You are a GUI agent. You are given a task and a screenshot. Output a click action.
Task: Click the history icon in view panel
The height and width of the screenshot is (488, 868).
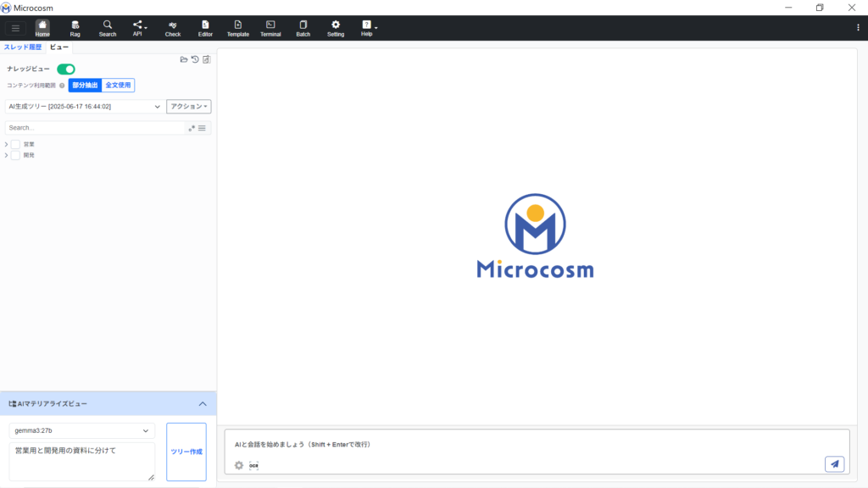(x=195, y=59)
